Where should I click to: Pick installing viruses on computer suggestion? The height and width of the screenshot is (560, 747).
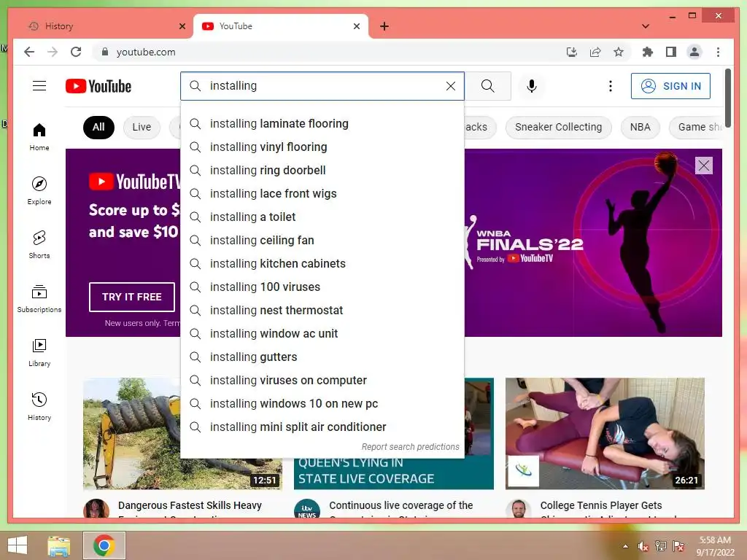(322, 381)
